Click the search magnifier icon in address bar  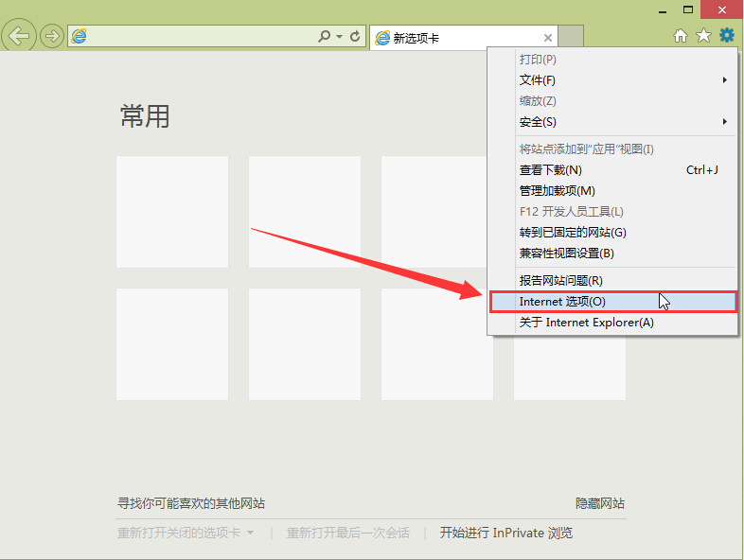click(325, 37)
